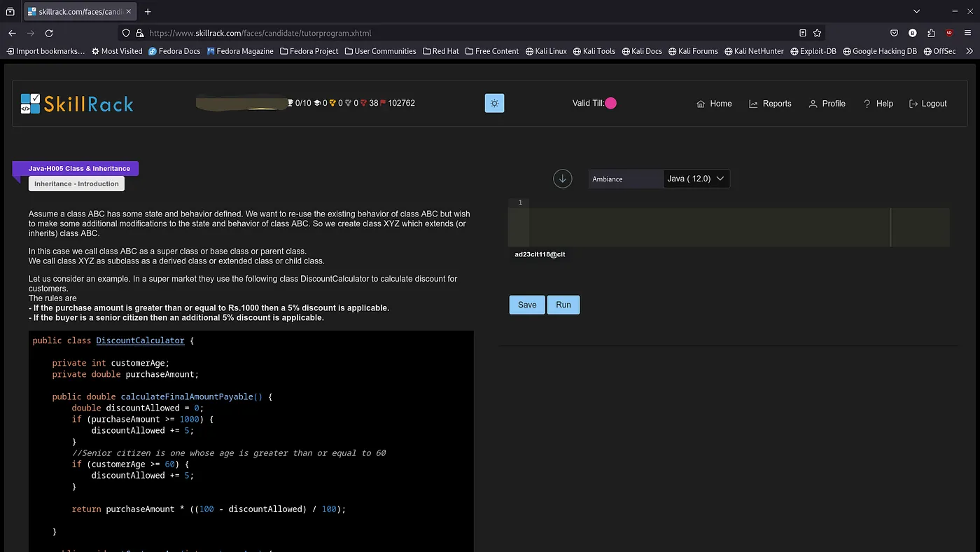The width and height of the screenshot is (980, 552).
Task: Open Kali Linux bookmark
Action: click(x=546, y=51)
